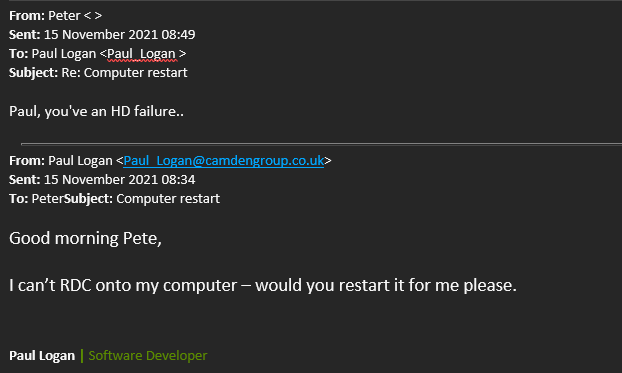Screen dimensions: 622x373
Task: Click the bold From: label of first email
Action: [x=27, y=16]
